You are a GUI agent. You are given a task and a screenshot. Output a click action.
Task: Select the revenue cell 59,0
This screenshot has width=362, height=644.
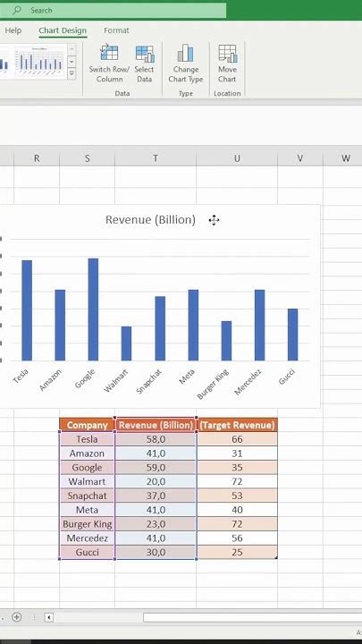[x=156, y=468]
